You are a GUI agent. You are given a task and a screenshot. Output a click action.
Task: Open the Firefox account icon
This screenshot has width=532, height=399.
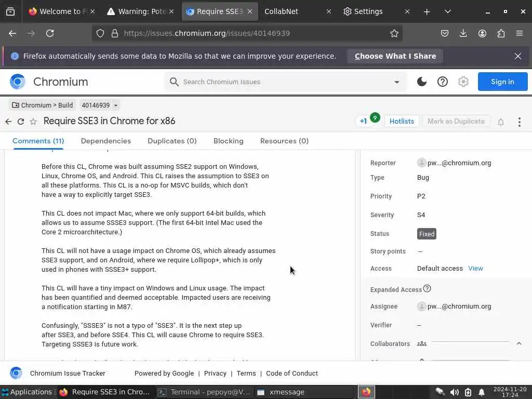click(482, 33)
